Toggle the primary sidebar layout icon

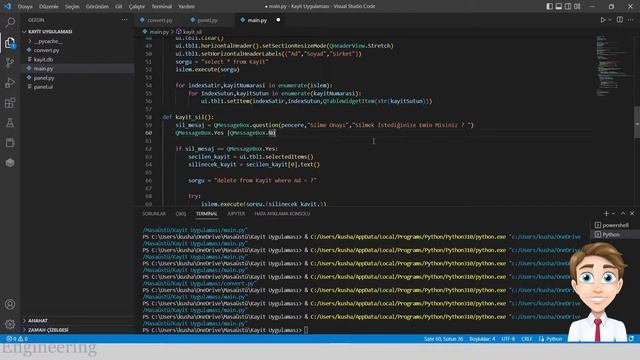550,6
